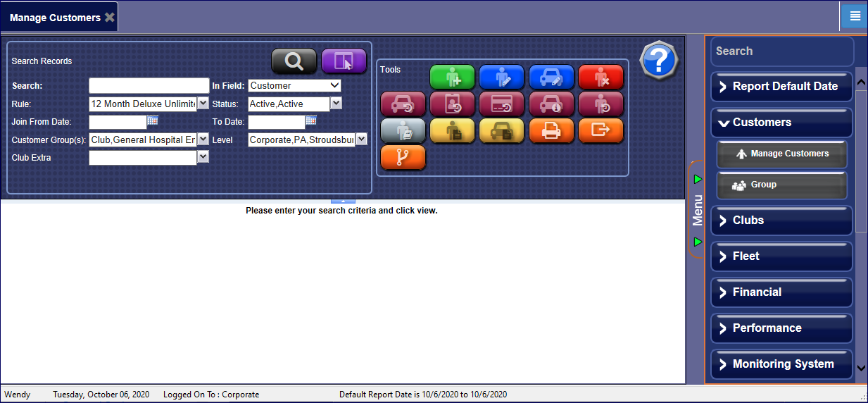This screenshot has width=868, height=403.
Task: Open the Join From Date calendar picker
Action: coord(153,120)
